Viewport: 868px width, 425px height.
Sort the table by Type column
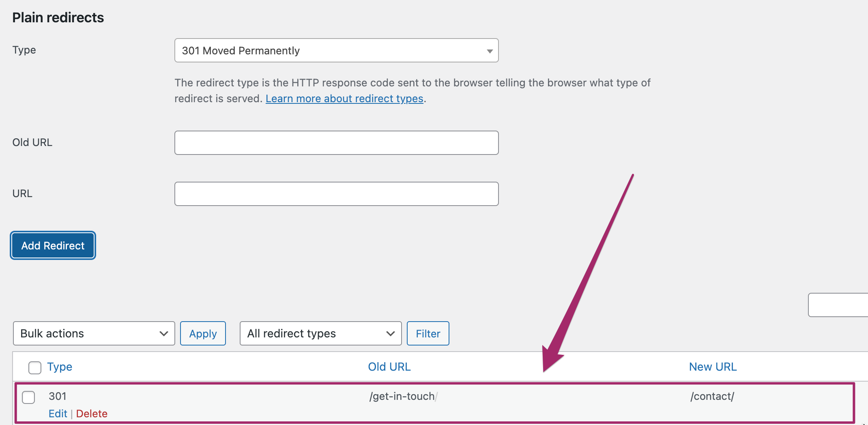(x=60, y=367)
